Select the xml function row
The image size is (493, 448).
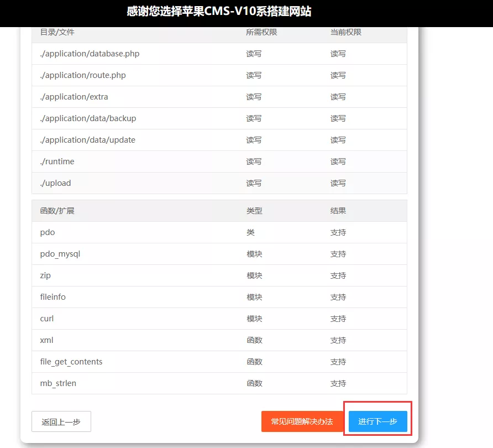coord(46,340)
